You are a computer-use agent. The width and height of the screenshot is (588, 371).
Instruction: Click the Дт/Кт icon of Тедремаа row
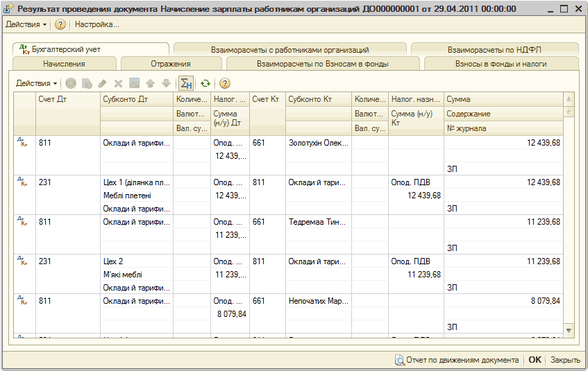23,221
